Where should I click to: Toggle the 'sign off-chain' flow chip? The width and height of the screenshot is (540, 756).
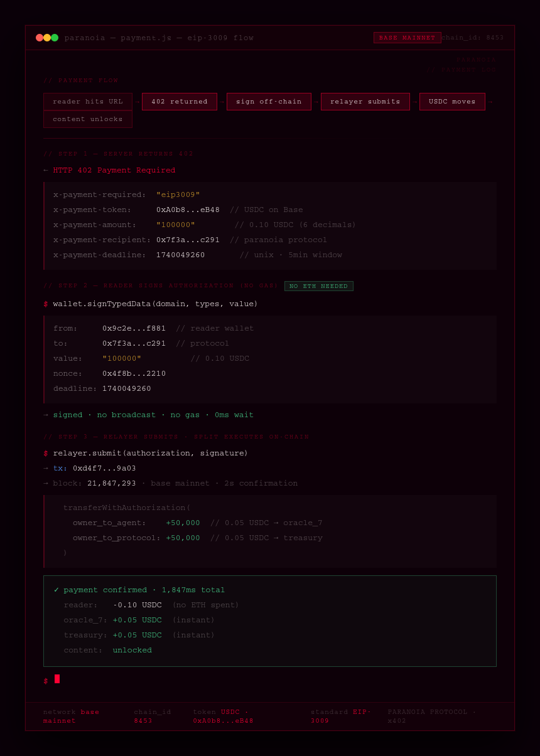(x=269, y=101)
